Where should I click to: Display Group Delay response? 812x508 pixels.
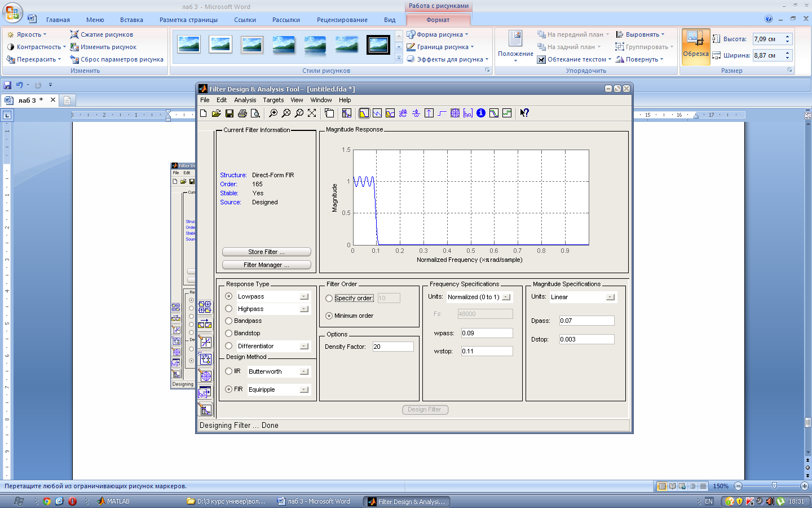[x=403, y=113]
